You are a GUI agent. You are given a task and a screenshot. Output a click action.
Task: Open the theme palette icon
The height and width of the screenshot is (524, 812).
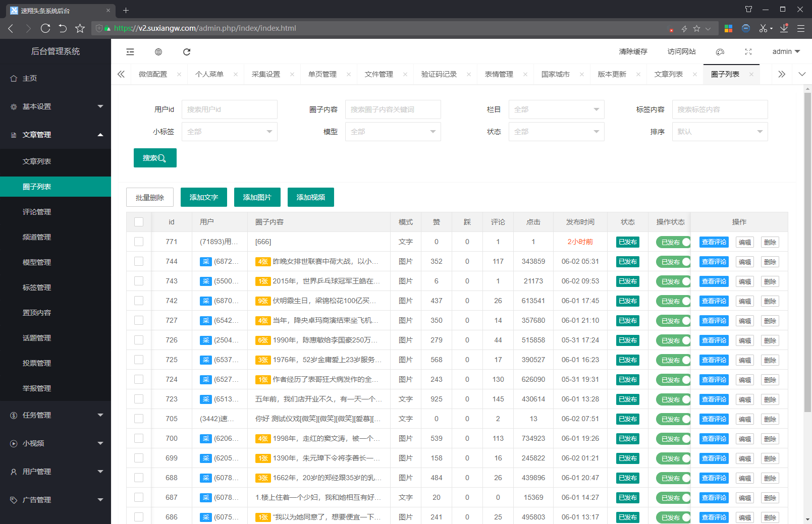point(720,52)
